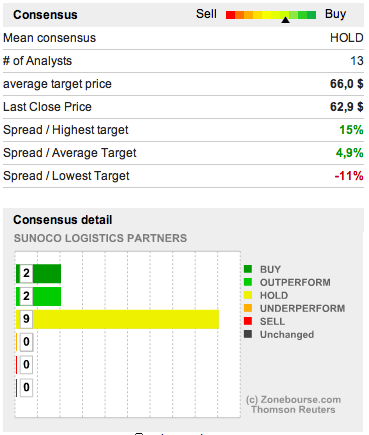
Task: Click the Zonebourse.com copyright text
Action: [293, 400]
